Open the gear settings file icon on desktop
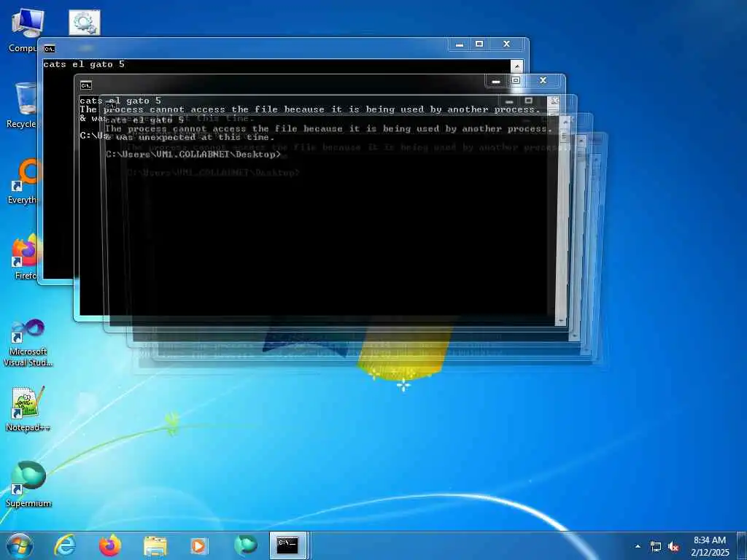Image resolution: width=747 pixels, height=560 pixels. coord(85,23)
